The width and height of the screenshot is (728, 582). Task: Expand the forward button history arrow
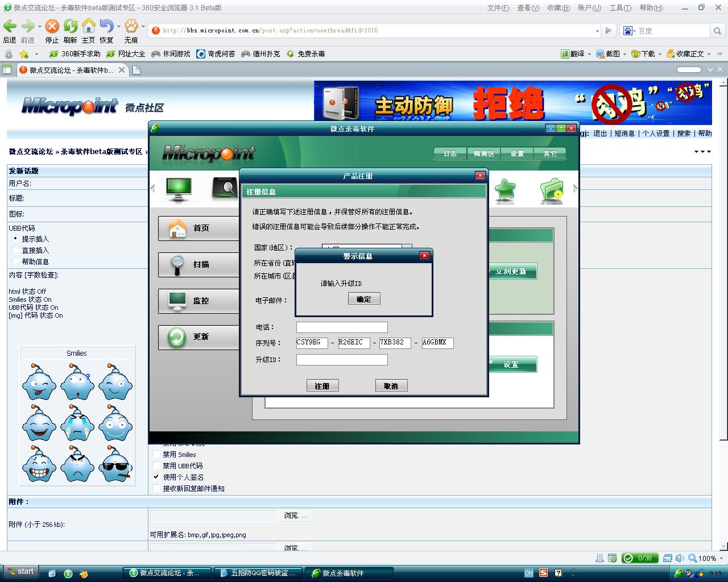point(39,26)
